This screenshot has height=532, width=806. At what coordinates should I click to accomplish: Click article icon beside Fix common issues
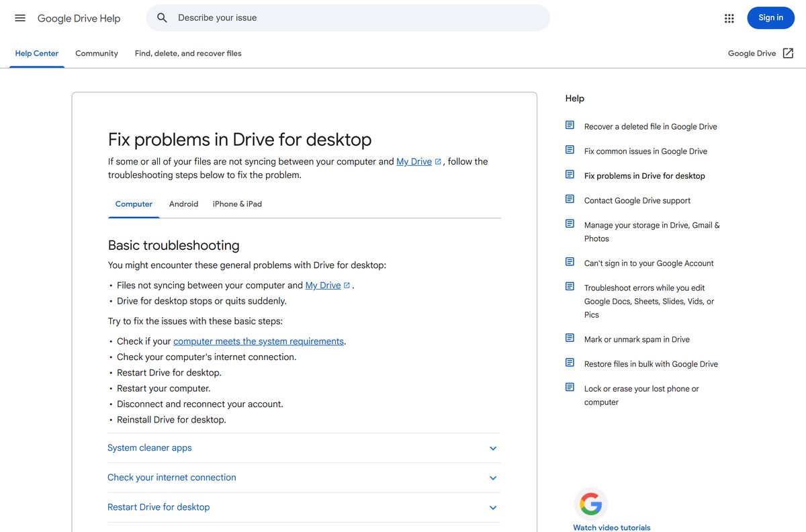click(x=570, y=150)
